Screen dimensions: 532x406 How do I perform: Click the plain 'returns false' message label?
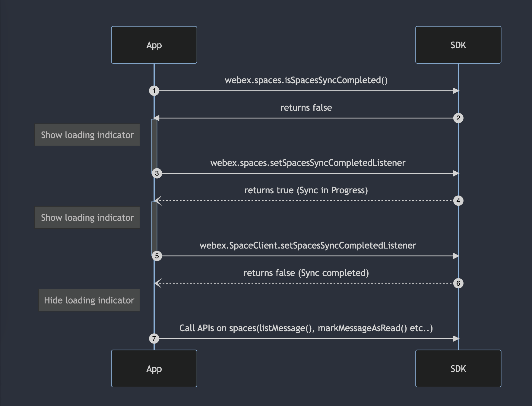click(x=306, y=108)
